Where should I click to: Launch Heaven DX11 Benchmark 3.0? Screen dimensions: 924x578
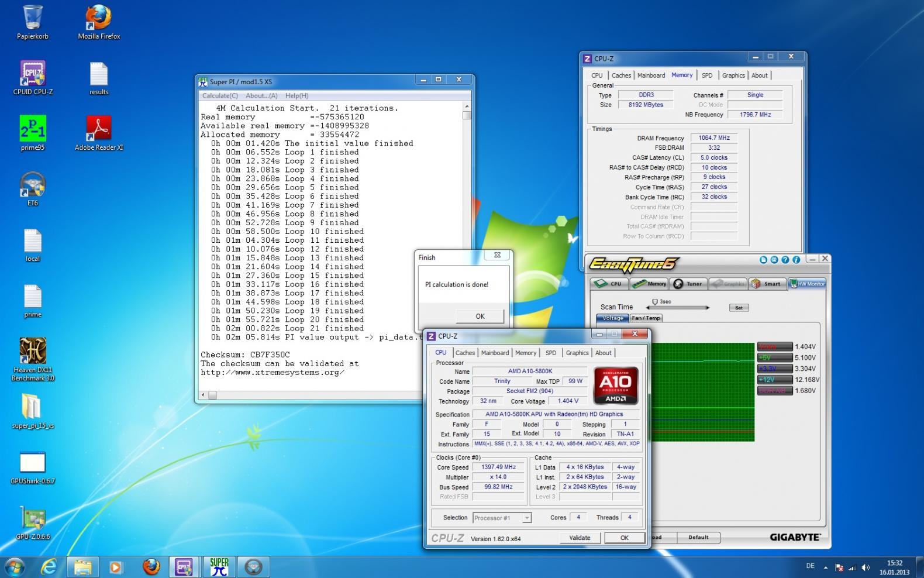(x=33, y=359)
